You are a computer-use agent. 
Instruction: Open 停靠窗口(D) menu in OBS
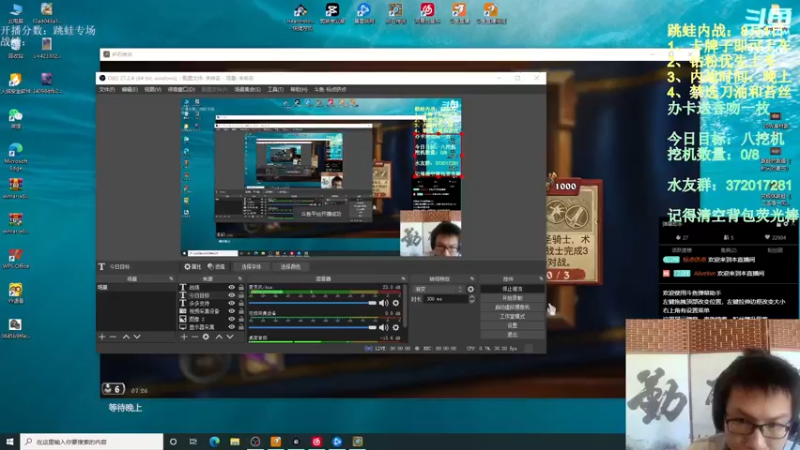tap(181, 89)
